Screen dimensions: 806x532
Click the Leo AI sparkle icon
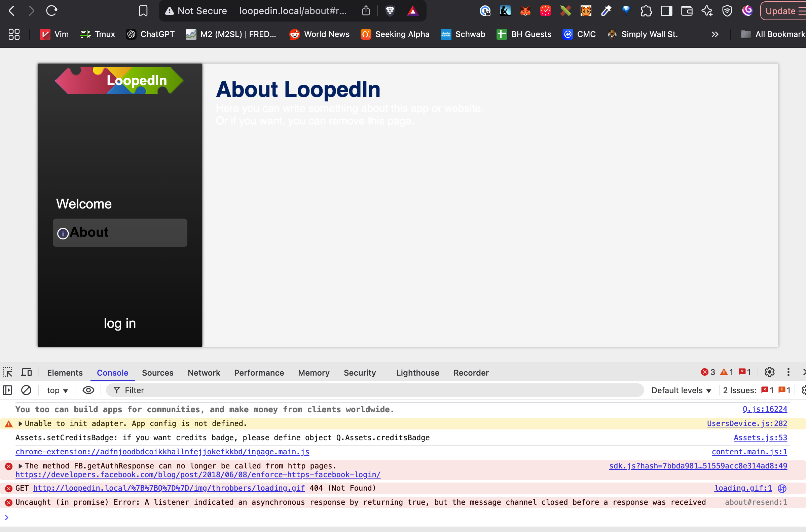point(707,11)
